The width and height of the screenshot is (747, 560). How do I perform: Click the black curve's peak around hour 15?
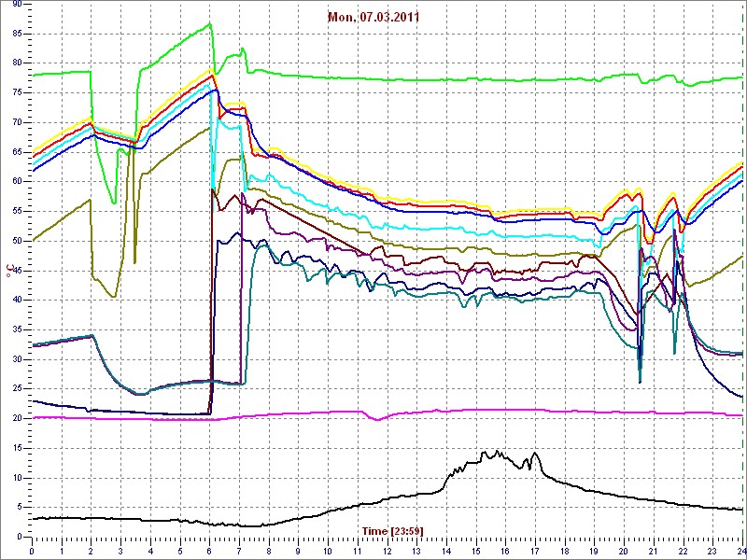486,453
